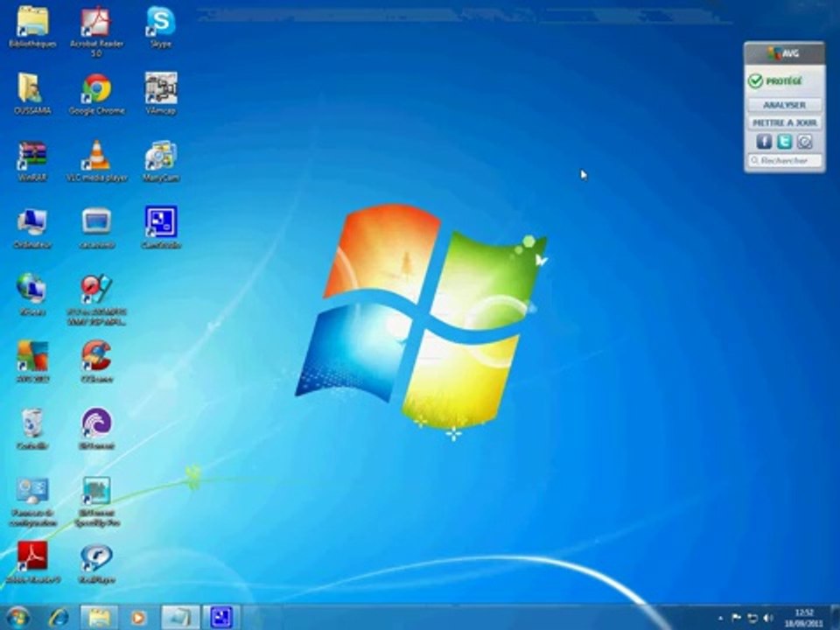Click METTRE A JOUR in AVG gadget
Viewport: 840px width, 630px height.
pyautogui.click(x=784, y=122)
